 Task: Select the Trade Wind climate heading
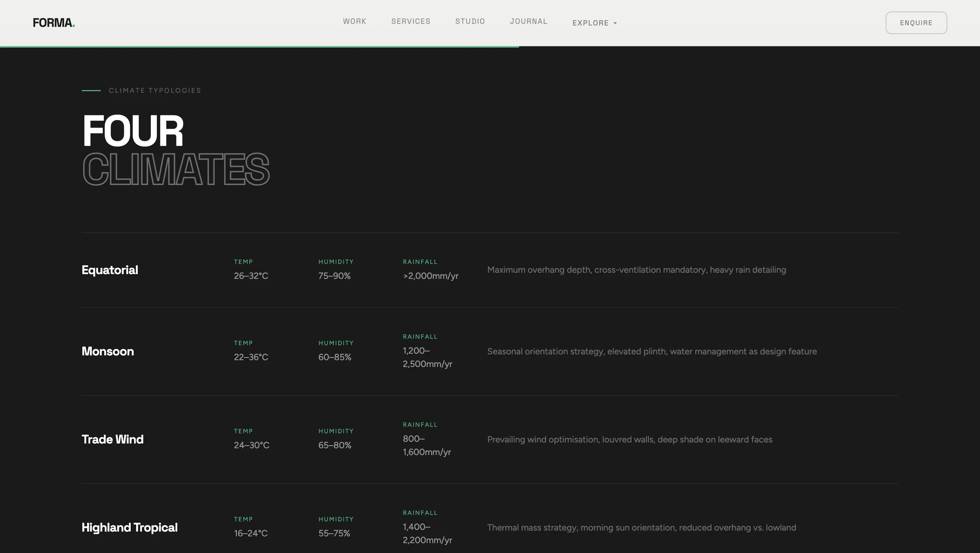(112, 439)
